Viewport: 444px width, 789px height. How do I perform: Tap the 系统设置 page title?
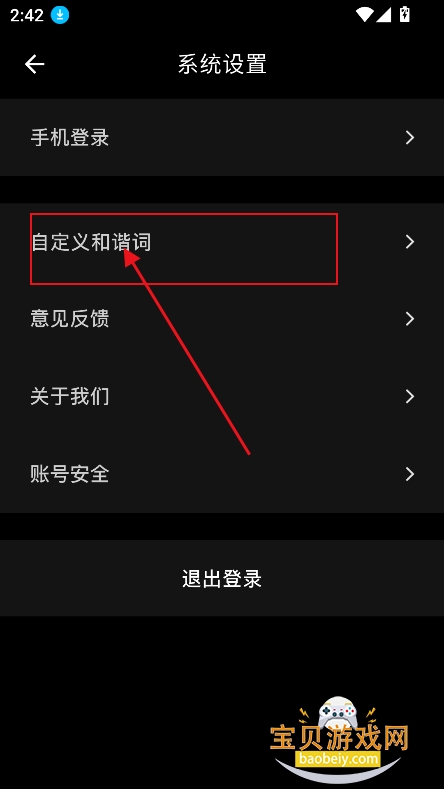click(222, 64)
